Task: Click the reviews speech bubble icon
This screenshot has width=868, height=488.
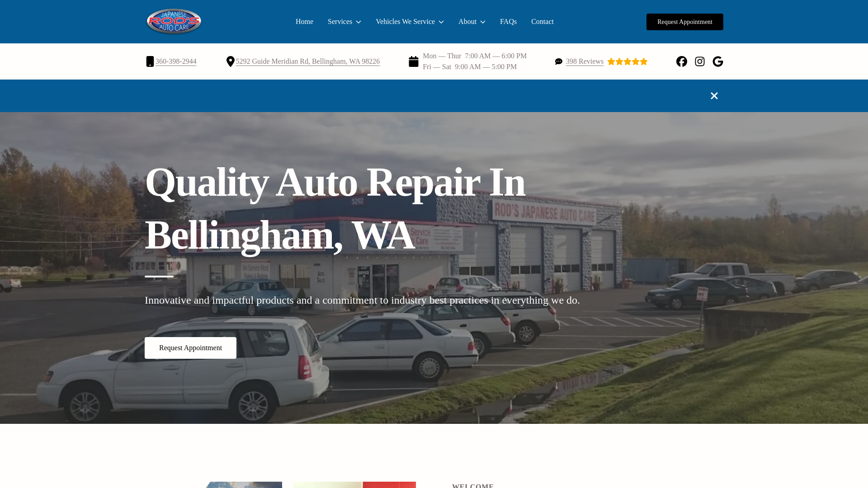Action: click(x=559, y=61)
